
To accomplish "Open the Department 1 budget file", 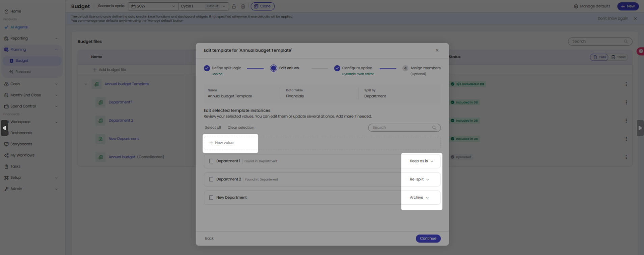I will click(x=120, y=102).
